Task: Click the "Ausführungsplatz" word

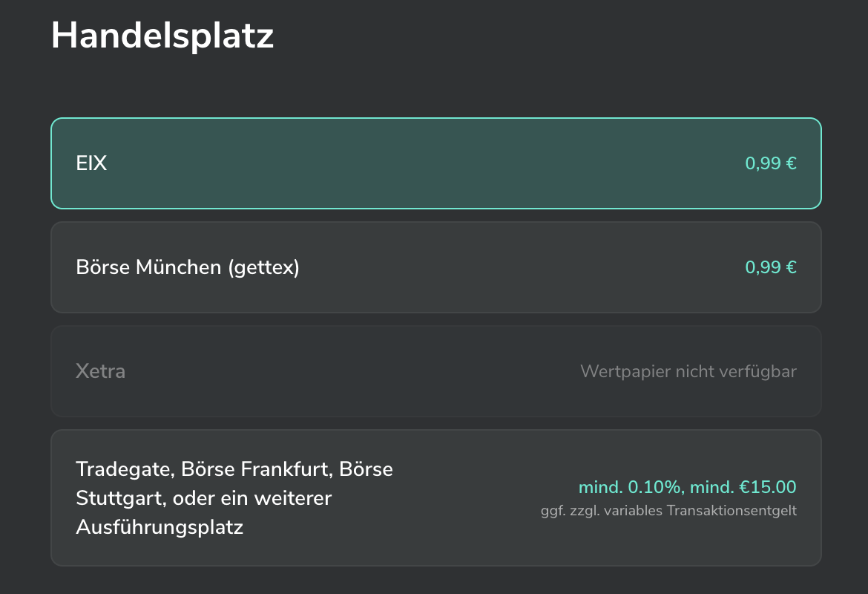Action: point(160,528)
